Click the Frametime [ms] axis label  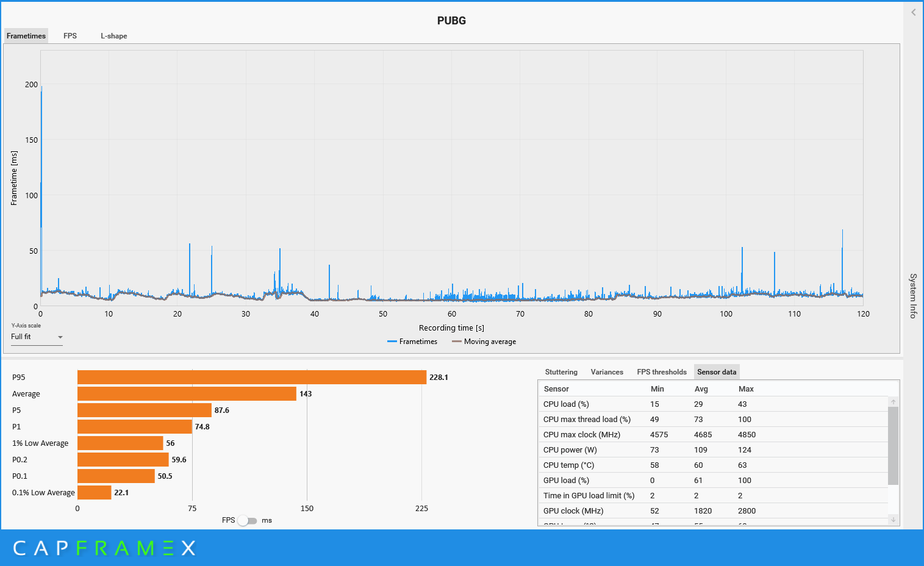coord(14,178)
